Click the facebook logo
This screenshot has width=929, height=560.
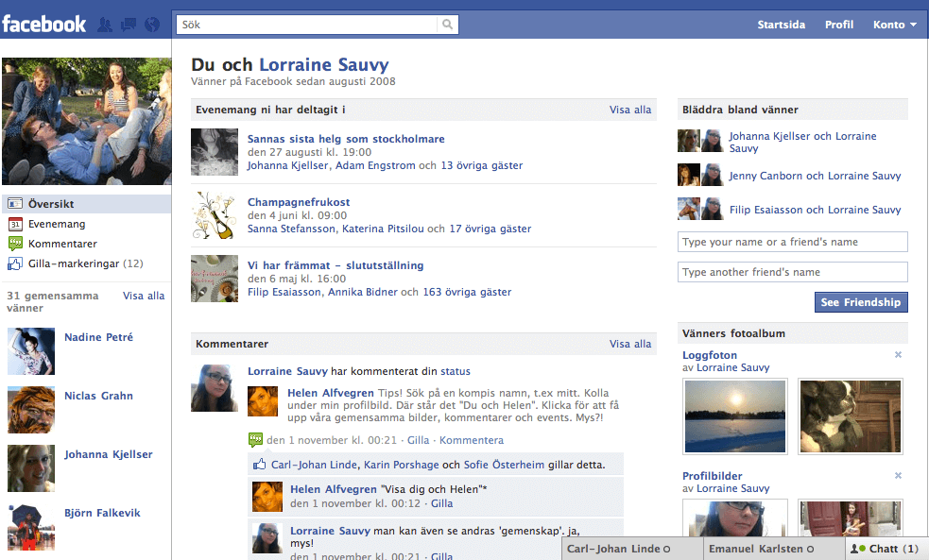point(43,25)
